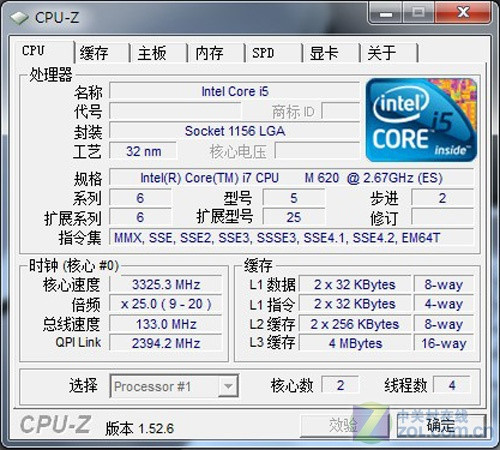Screen dimensions: 500x450
Task: Close the CPU-Z window
Action: coord(463,13)
